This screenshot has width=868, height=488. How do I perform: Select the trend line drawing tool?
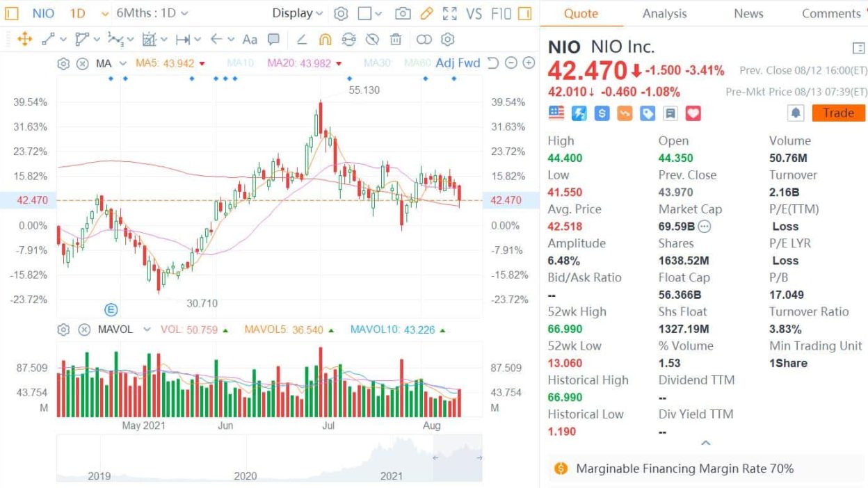click(48, 40)
